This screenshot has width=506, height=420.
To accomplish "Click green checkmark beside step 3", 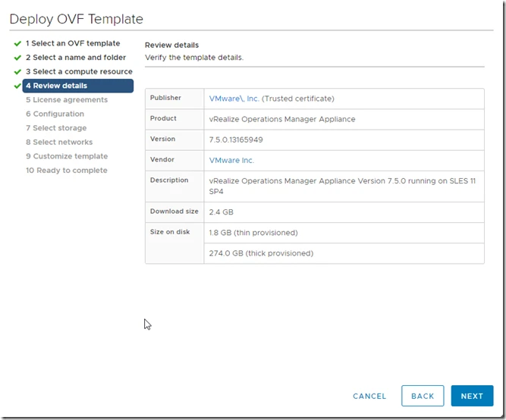I will [x=17, y=71].
